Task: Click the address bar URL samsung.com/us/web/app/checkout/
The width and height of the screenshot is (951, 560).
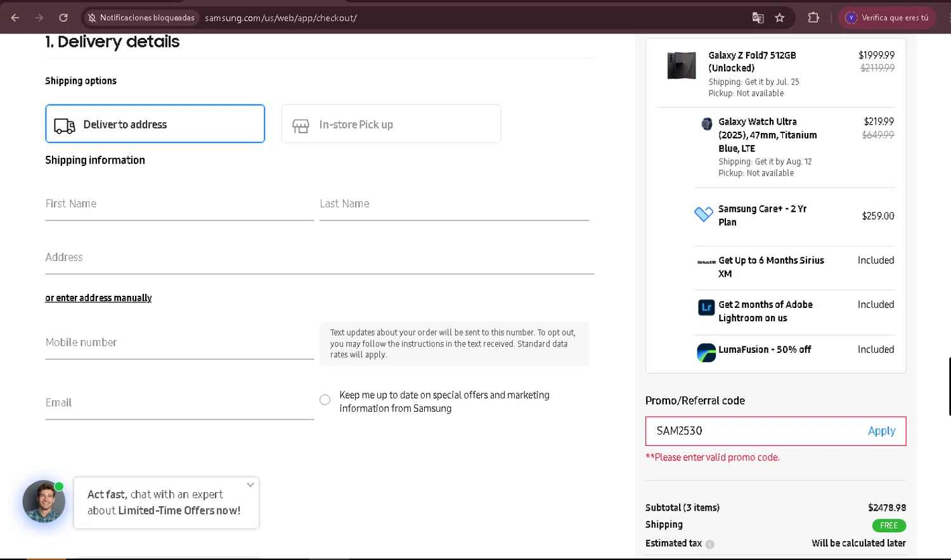Action: click(x=281, y=18)
